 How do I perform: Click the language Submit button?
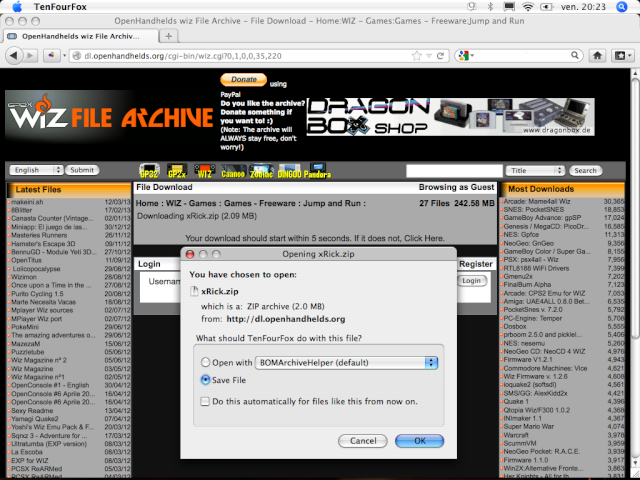coord(82,170)
